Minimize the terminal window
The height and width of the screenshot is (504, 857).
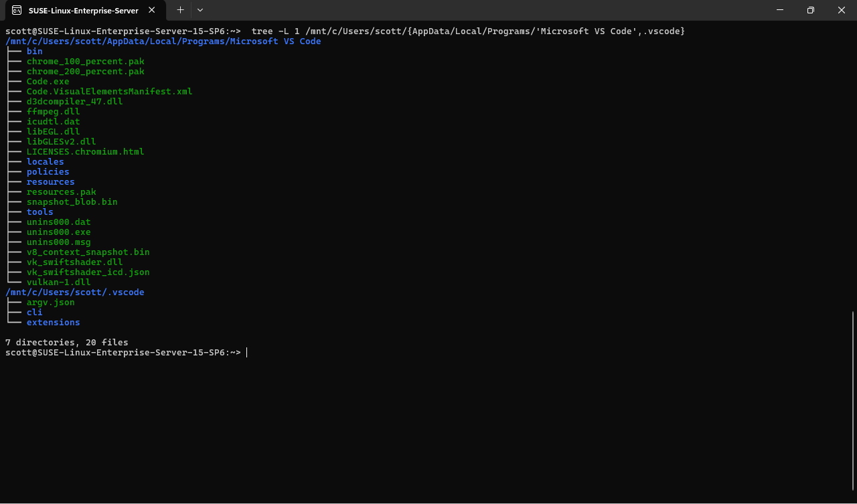[x=780, y=10]
